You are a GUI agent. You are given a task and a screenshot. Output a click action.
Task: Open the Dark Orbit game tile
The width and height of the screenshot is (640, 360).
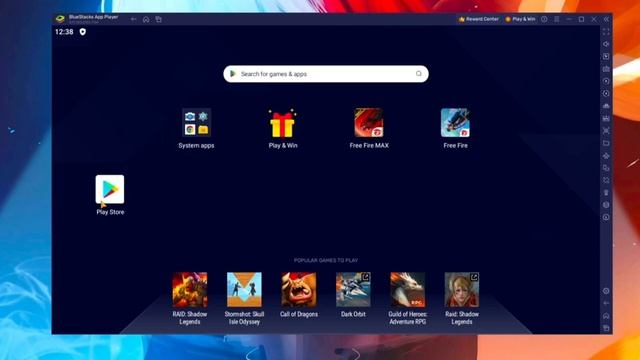(353, 289)
